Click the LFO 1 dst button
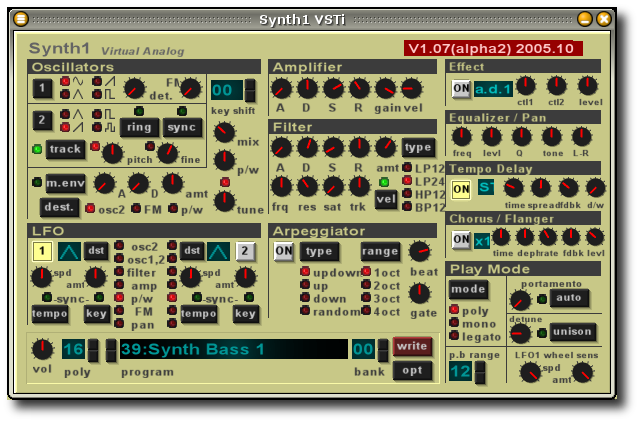 pos(96,251)
